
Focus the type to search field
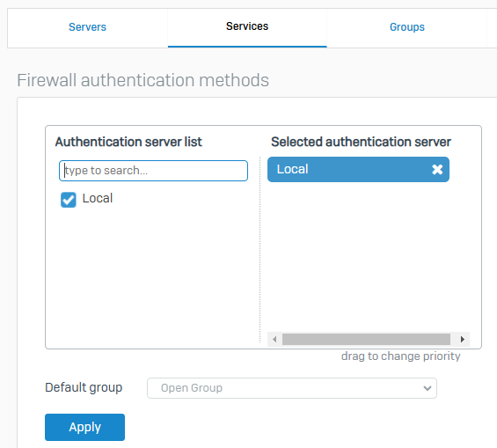[x=153, y=171]
